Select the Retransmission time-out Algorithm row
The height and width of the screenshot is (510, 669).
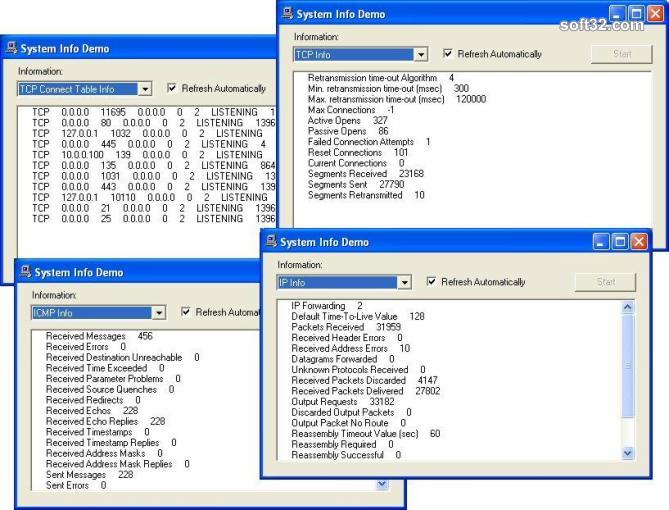point(381,78)
